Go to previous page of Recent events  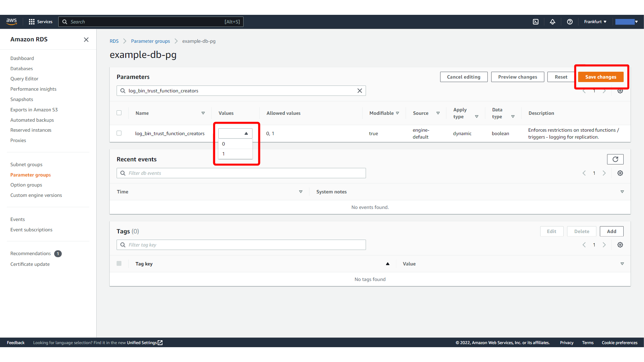click(584, 173)
